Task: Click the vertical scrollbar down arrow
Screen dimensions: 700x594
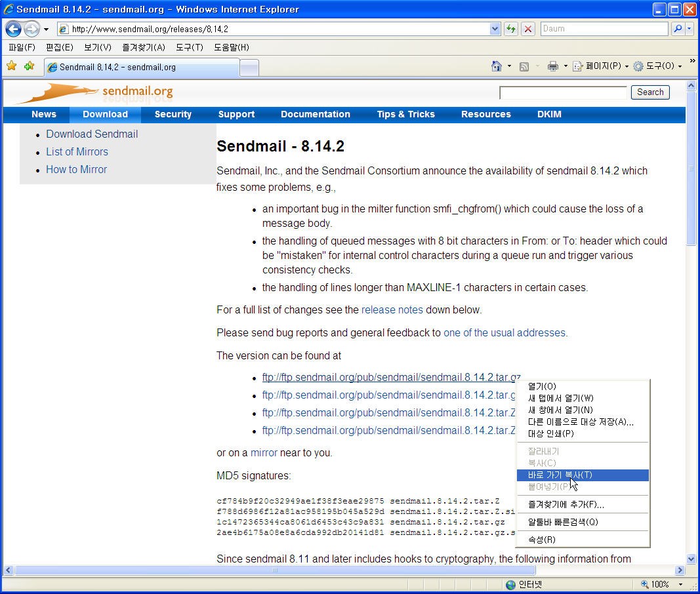Action: [691, 559]
